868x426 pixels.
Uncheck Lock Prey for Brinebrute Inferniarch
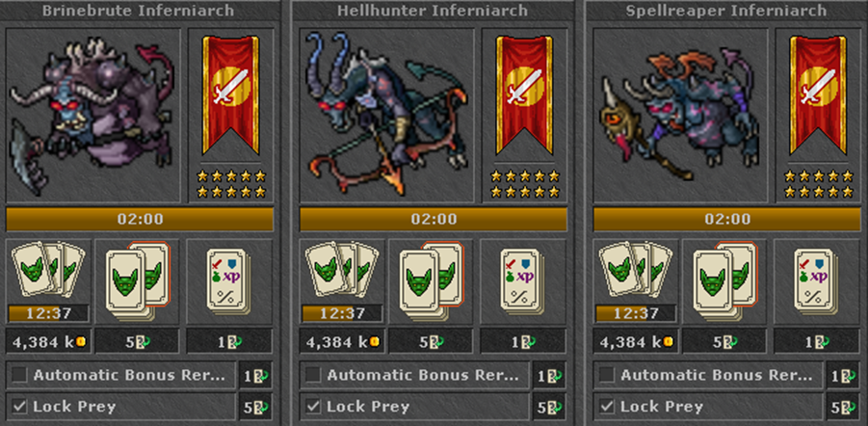click(20, 407)
